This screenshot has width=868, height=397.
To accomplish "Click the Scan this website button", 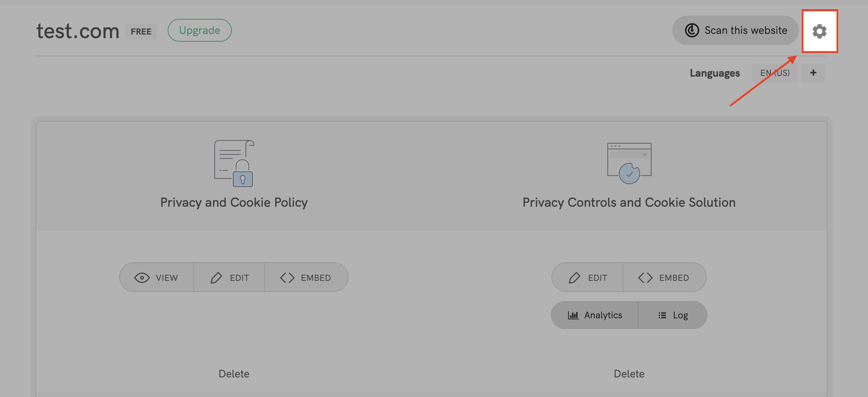I will tap(735, 30).
